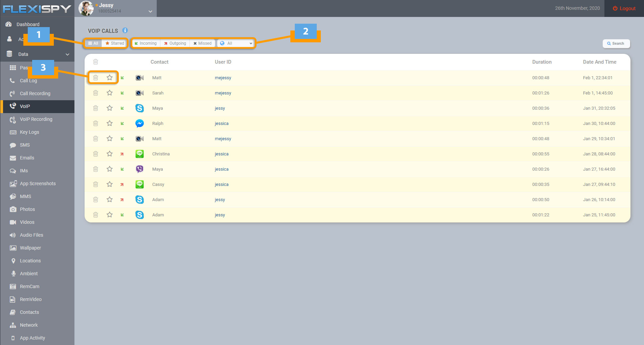Click the Contact column header
644x345 pixels.
point(159,62)
